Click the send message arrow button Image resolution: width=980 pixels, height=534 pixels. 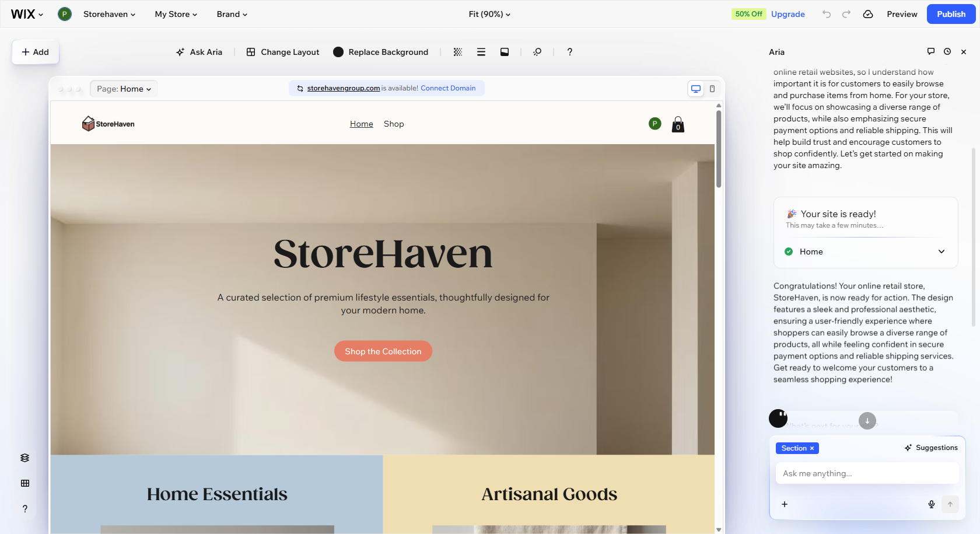click(x=950, y=504)
